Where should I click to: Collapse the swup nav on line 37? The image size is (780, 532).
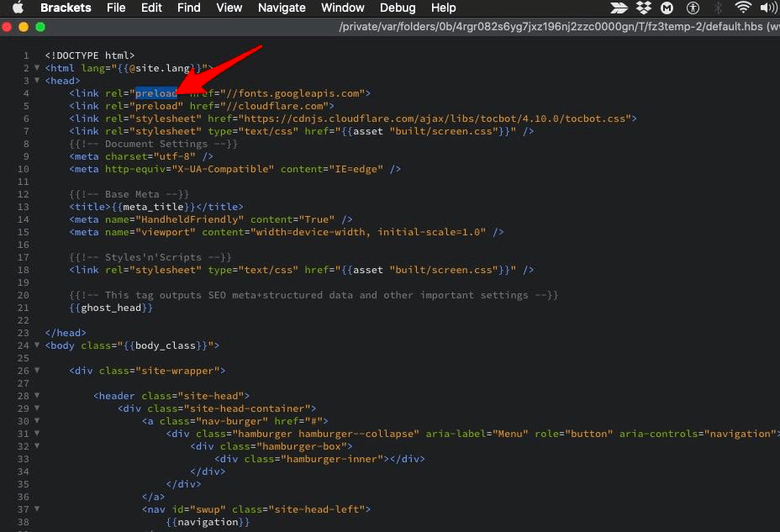37,508
